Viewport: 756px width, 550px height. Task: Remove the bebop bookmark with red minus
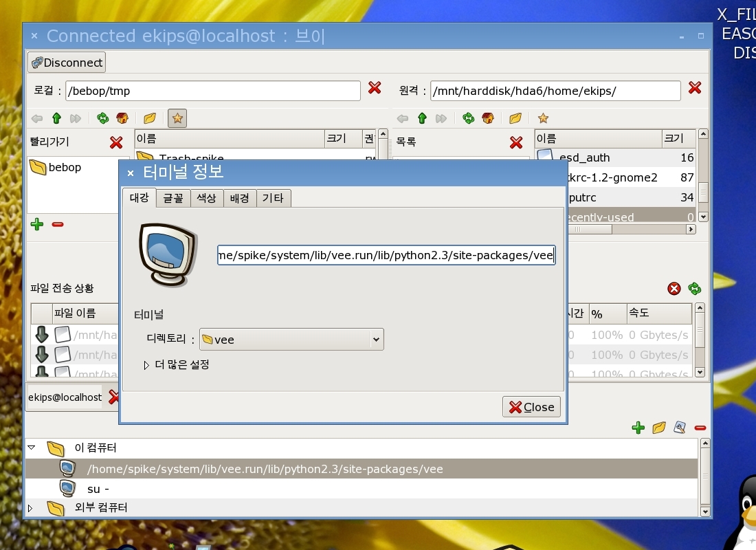click(58, 224)
